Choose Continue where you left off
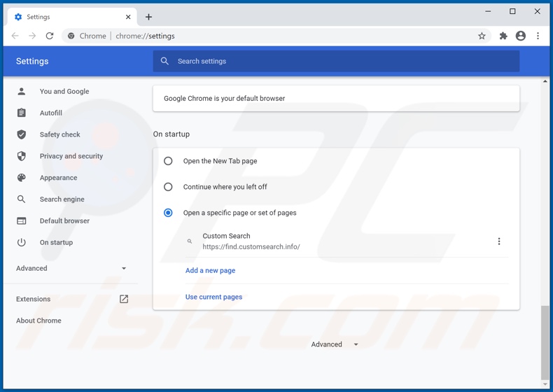 click(168, 187)
